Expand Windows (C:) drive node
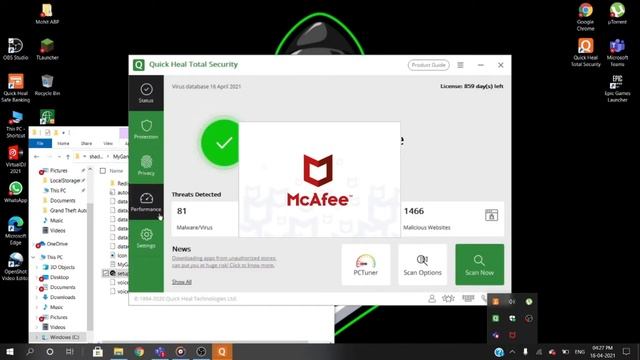This screenshot has width=640, height=360. click(x=37, y=337)
